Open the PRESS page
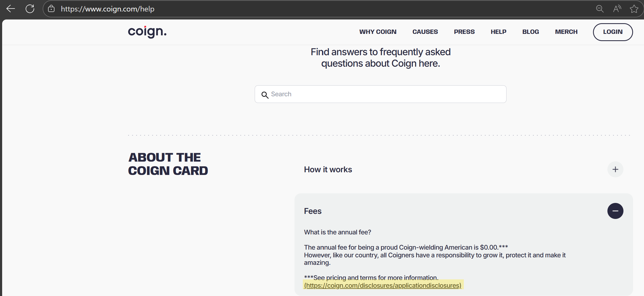The width and height of the screenshot is (644, 296). (x=464, y=32)
